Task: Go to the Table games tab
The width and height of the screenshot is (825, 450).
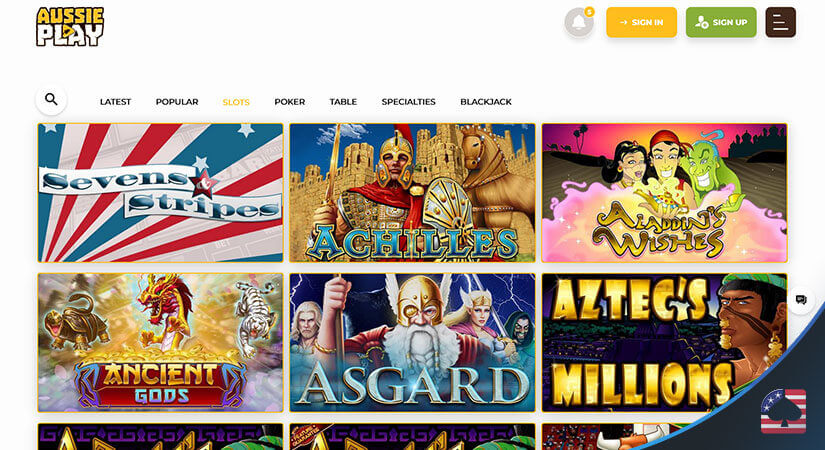Action: [343, 102]
